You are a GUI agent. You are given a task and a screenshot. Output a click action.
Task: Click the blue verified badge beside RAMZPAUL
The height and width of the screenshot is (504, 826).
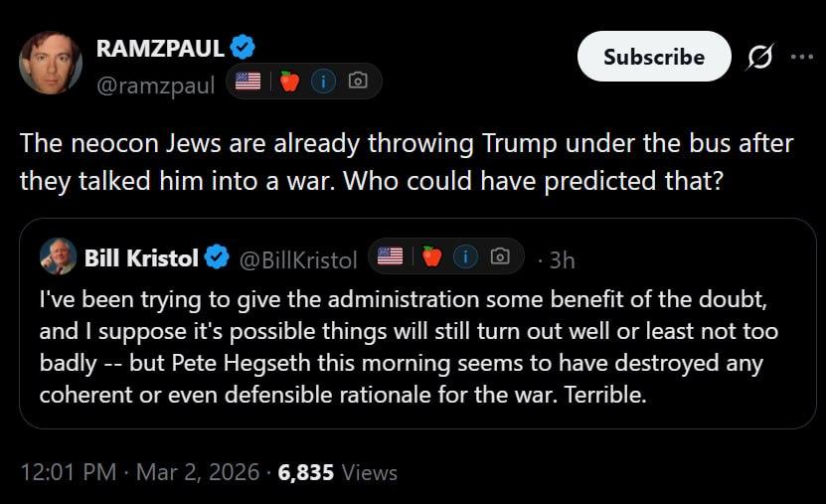[243, 46]
